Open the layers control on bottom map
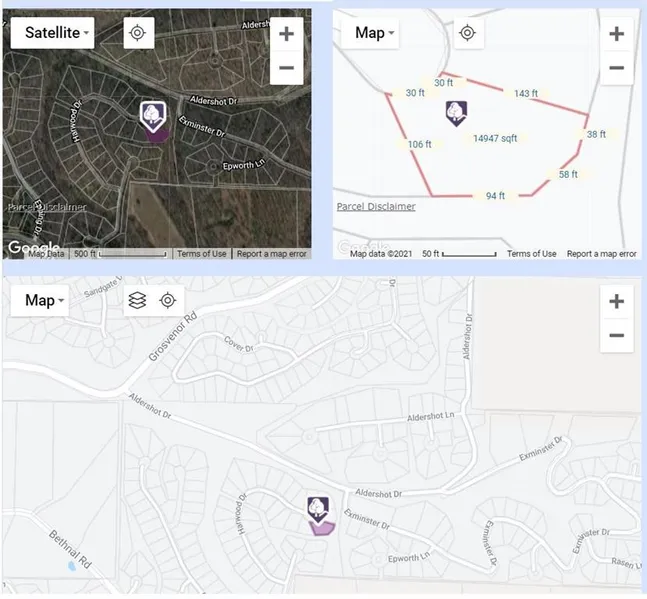Image resolution: width=647 pixels, height=599 pixels. (x=138, y=300)
